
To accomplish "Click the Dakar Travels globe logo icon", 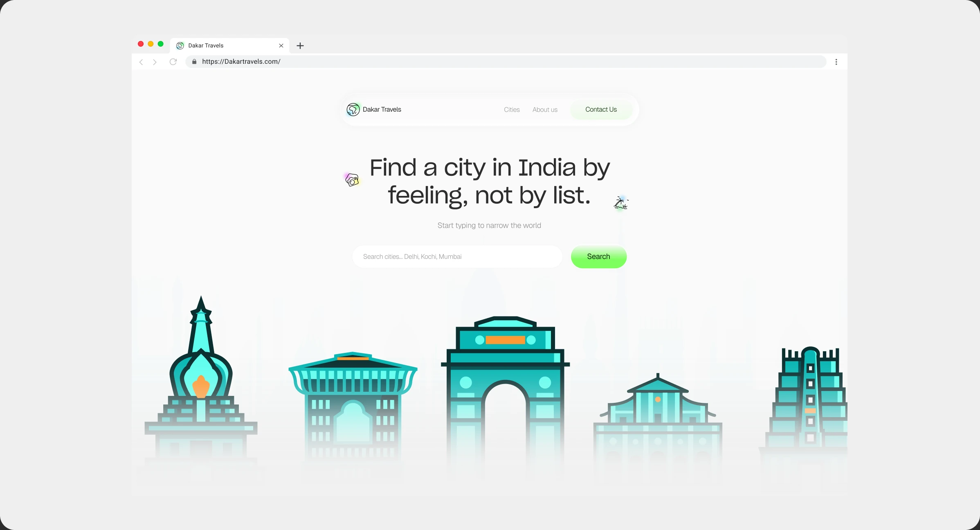I will (353, 110).
